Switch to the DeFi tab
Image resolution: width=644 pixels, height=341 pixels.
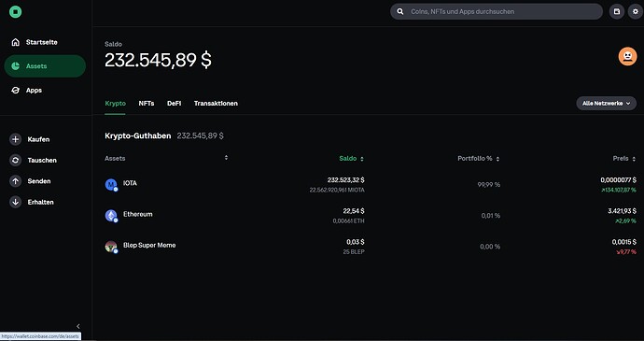click(175, 104)
